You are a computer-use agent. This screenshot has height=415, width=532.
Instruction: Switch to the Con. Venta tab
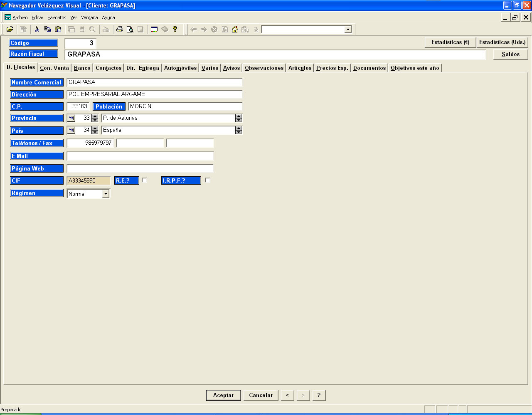(x=54, y=68)
